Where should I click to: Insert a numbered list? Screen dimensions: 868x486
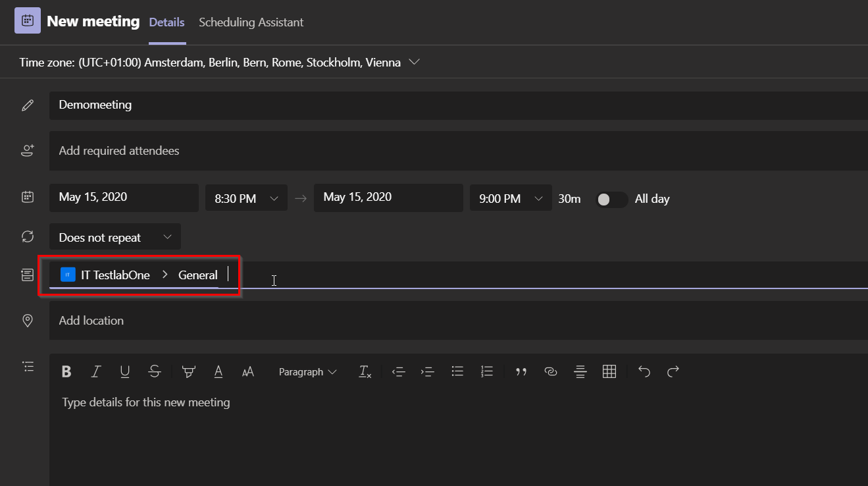[x=487, y=372]
